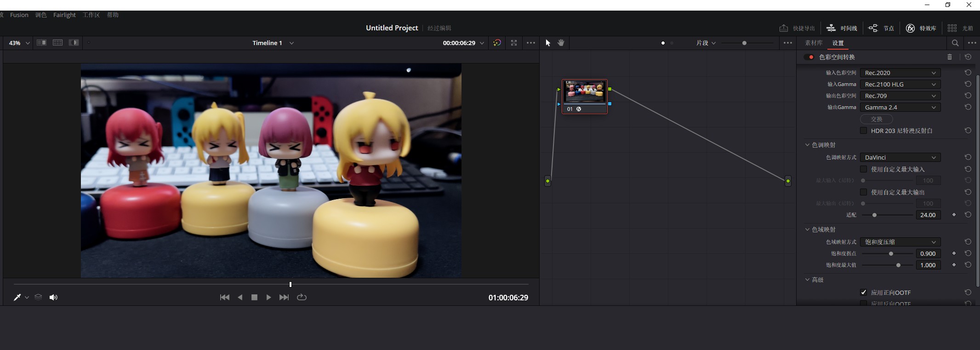Toggle the red effect enable switch

(809, 57)
